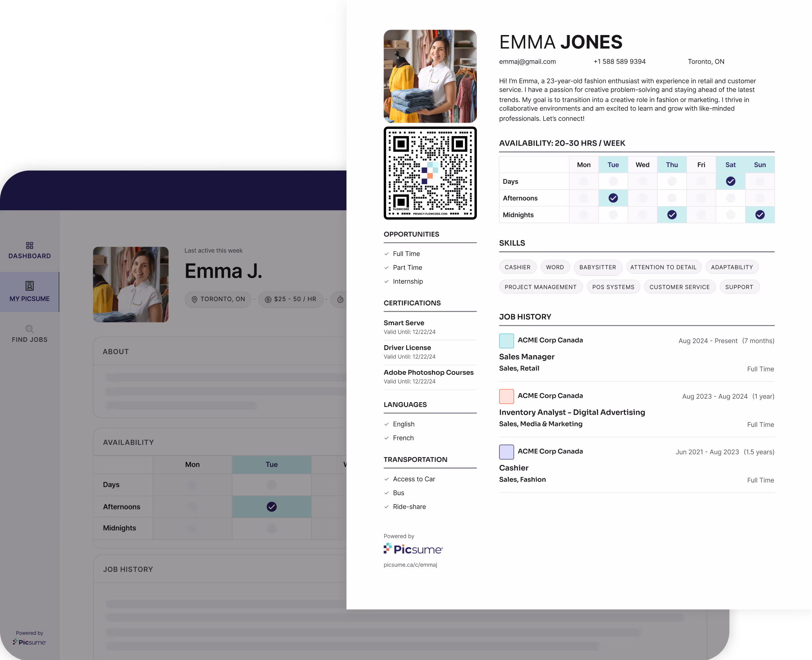Click the Dashboard grid icon

point(30,245)
